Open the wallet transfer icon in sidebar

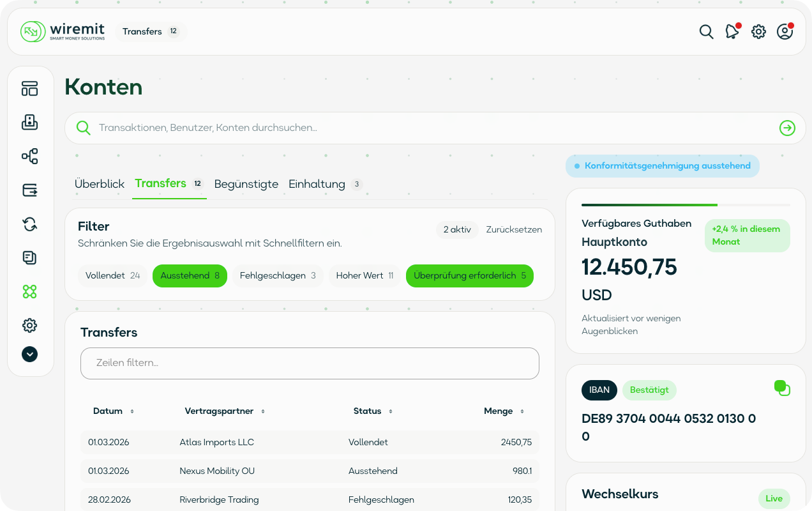[30, 190]
